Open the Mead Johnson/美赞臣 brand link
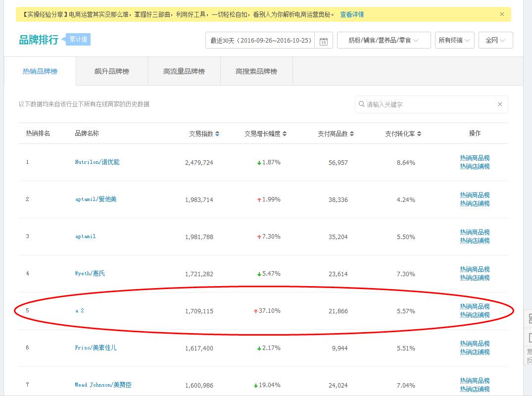532x396 pixels. click(x=103, y=385)
